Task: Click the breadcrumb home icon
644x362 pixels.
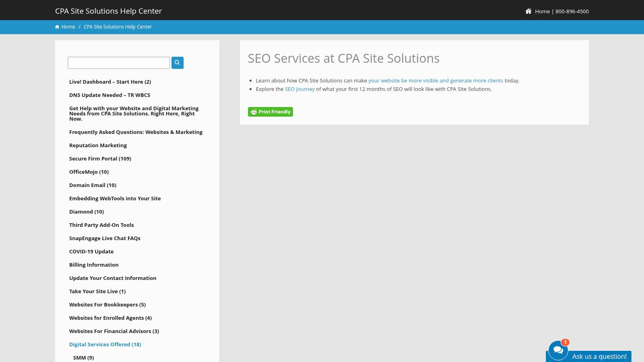Action: point(57,27)
